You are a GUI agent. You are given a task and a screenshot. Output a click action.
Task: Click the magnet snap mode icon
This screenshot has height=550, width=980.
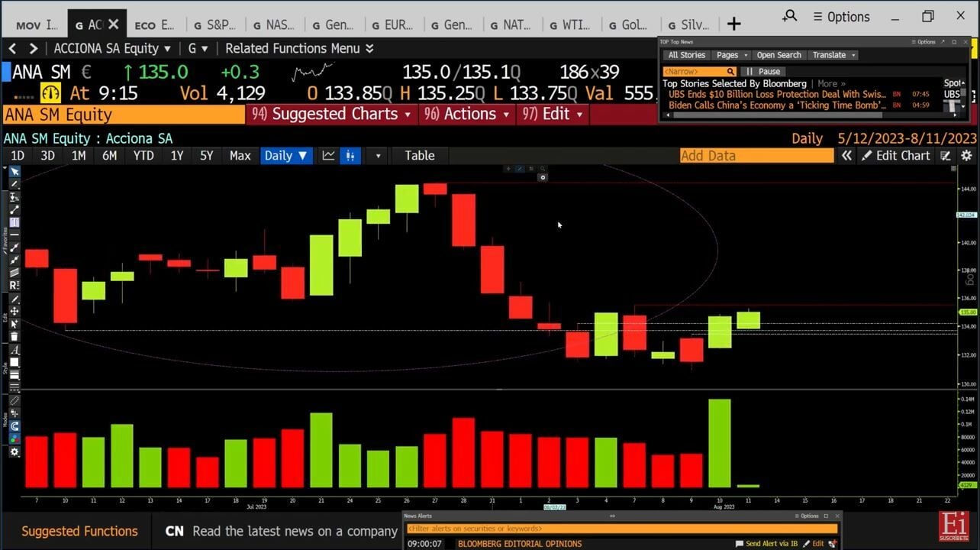coord(14,426)
